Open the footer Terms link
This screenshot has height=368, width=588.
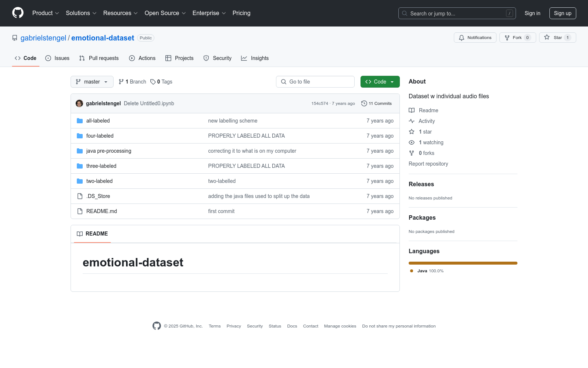pyautogui.click(x=215, y=326)
